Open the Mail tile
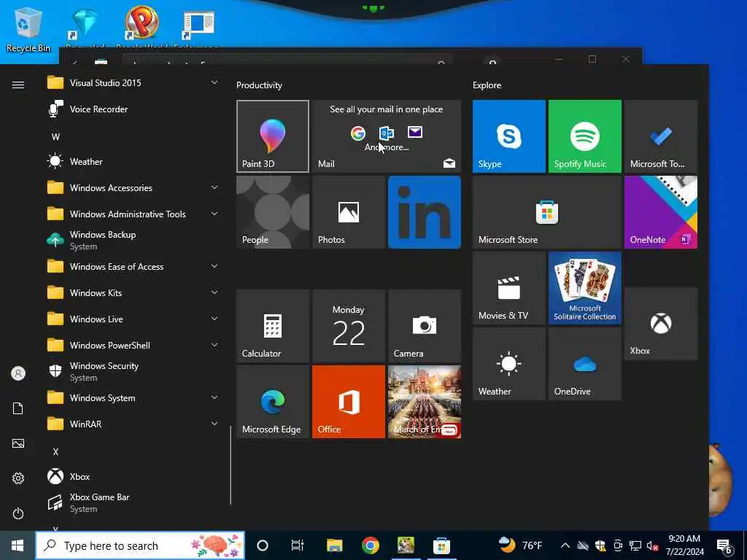 (387, 136)
